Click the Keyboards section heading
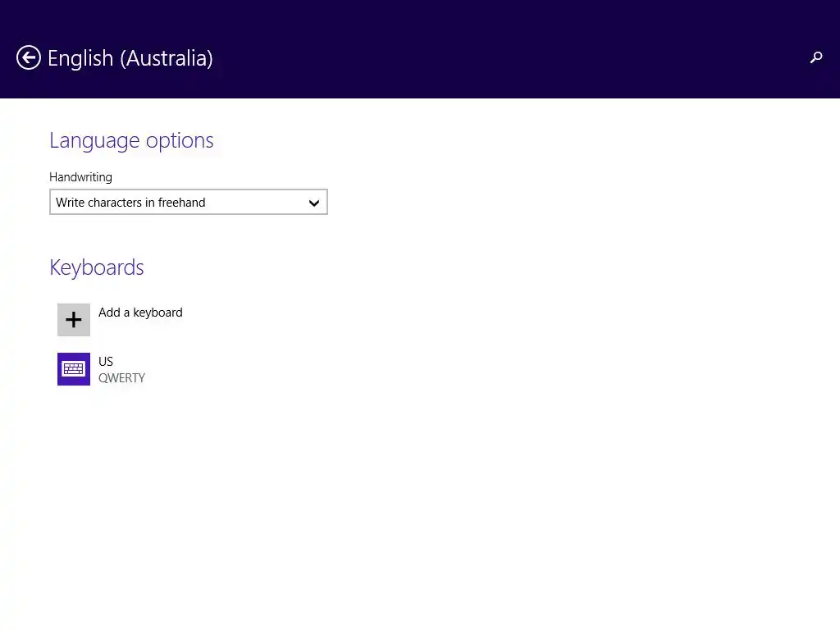Screen dimensions: 840x630 [x=97, y=267]
